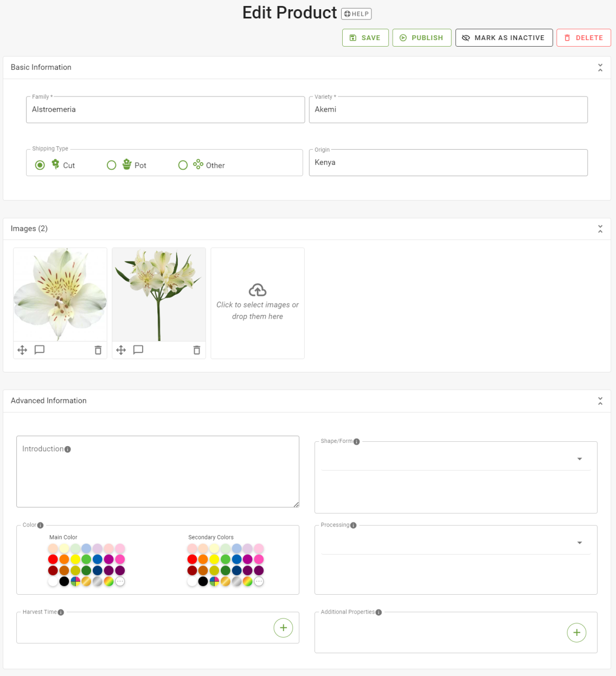Viewport: 616px width, 676px height.
Task: Collapse the Images (2) section
Action: coord(600,229)
